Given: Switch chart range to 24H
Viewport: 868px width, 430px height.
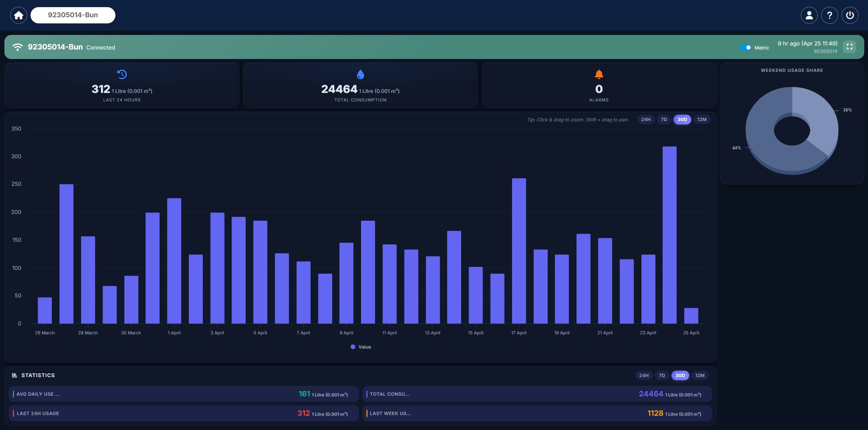Looking at the screenshot, I should coord(645,119).
